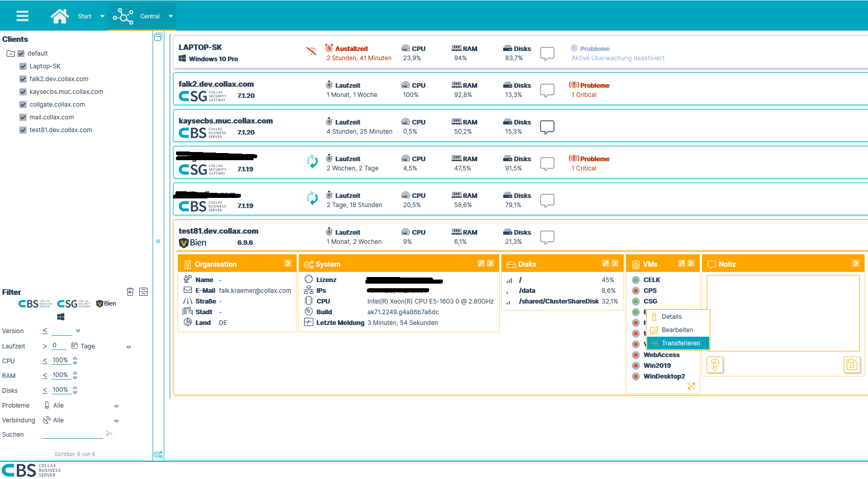Click the filter archive drawer icon
This screenshot has width=868, height=479.
tap(143, 292)
